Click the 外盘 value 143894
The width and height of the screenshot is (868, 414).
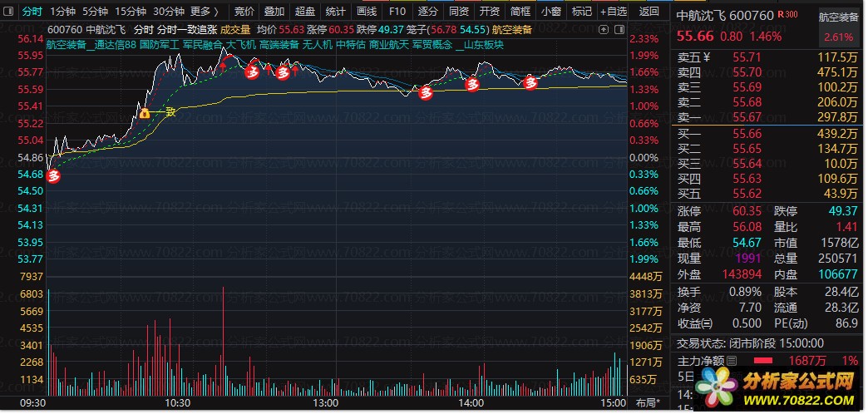(742, 274)
